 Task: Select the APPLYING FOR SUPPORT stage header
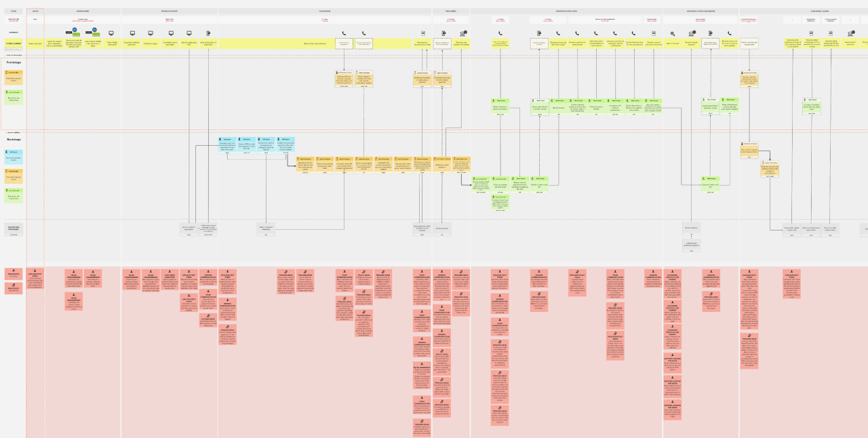[x=170, y=12]
